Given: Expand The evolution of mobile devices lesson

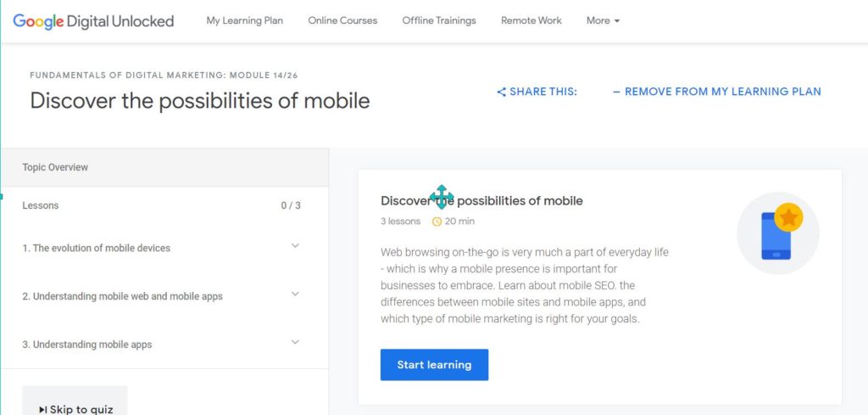Looking at the screenshot, I should (x=295, y=245).
